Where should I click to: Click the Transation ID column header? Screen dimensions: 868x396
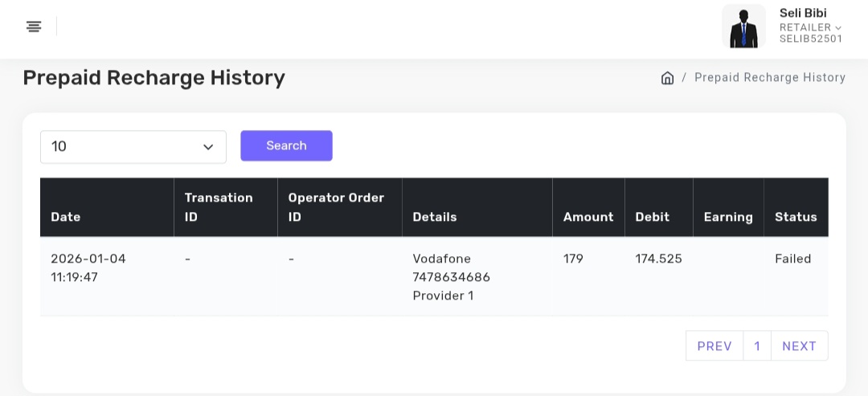click(219, 207)
